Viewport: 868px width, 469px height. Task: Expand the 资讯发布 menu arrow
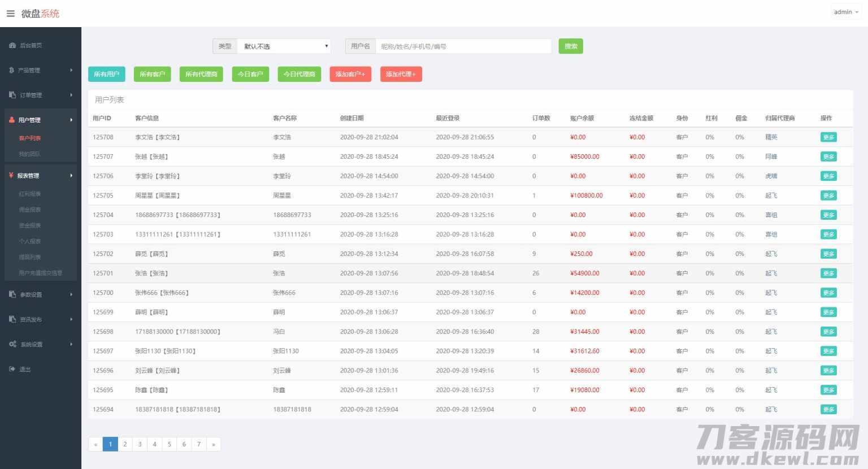pyautogui.click(x=71, y=319)
